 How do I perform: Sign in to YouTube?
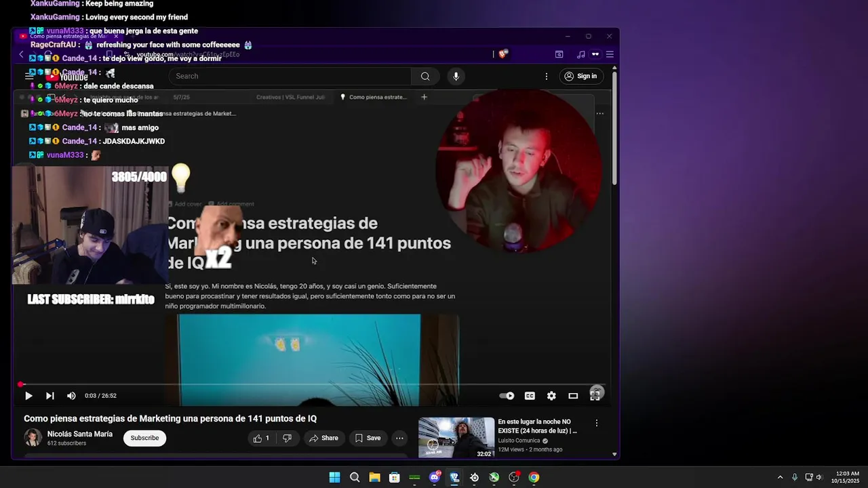(x=581, y=76)
